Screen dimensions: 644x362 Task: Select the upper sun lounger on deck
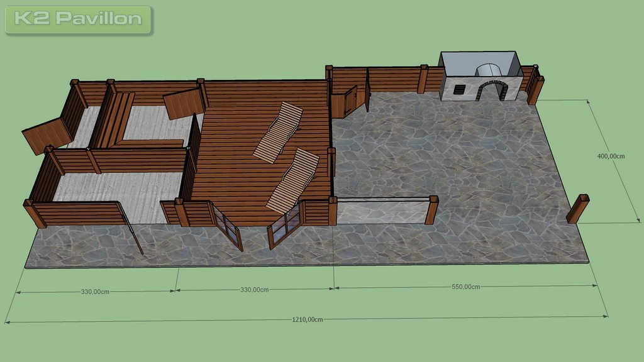point(278,132)
